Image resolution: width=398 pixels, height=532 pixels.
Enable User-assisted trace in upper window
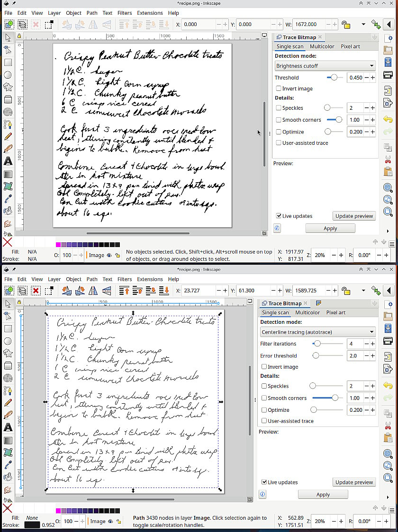click(x=279, y=143)
